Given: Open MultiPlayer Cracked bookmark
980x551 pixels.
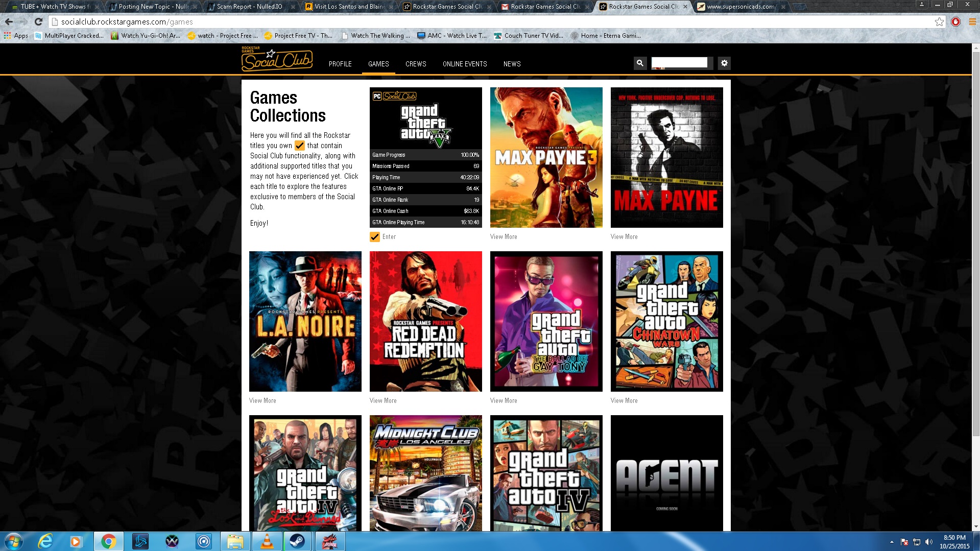Looking at the screenshot, I should 69,36.
